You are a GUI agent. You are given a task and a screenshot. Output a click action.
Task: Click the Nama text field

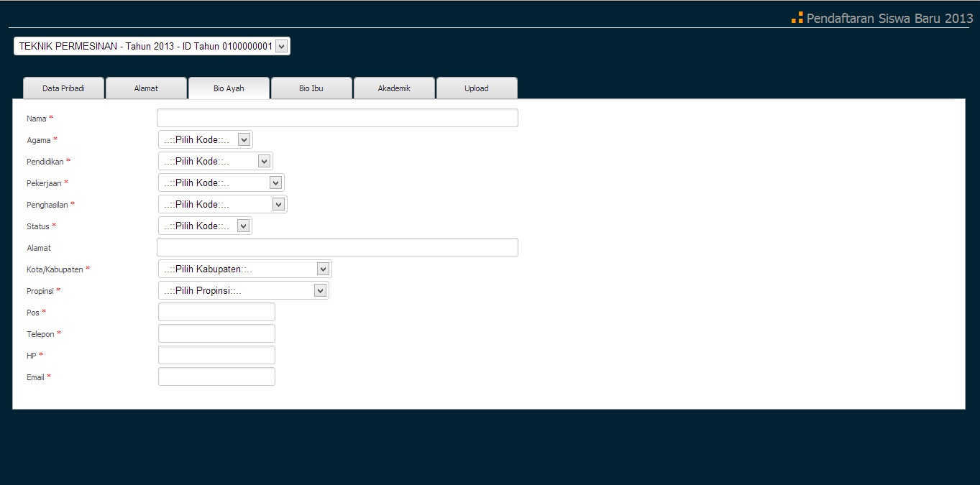coord(337,118)
